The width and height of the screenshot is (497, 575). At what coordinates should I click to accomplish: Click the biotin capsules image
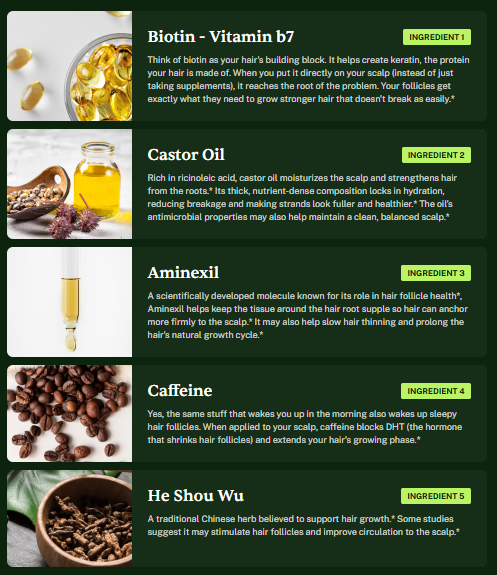click(70, 66)
